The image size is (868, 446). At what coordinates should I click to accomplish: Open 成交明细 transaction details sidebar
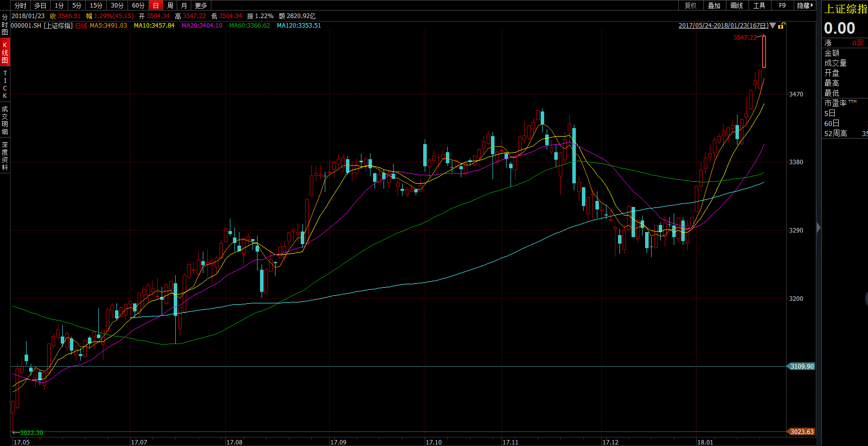click(x=5, y=120)
